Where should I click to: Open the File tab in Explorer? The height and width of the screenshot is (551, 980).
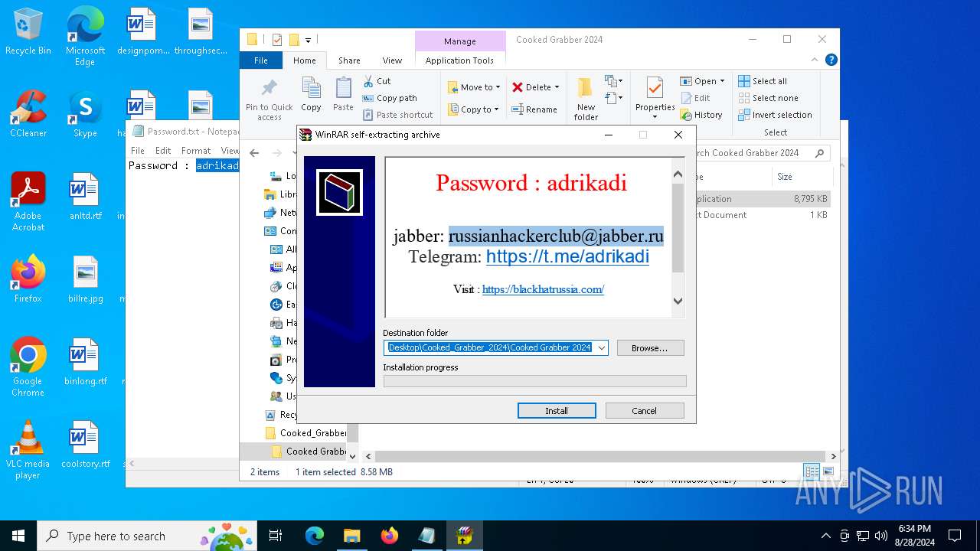pyautogui.click(x=261, y=60)
